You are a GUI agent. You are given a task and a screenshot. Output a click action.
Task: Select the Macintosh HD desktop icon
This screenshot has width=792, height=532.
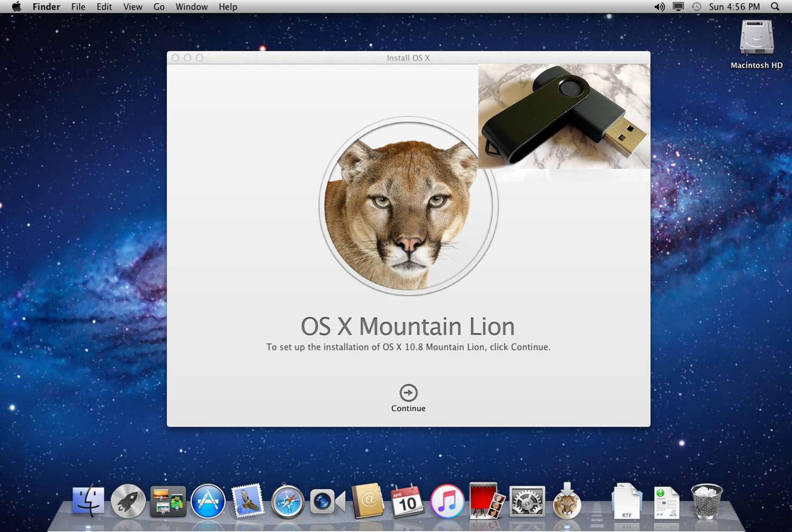click(x=757, y=44)
